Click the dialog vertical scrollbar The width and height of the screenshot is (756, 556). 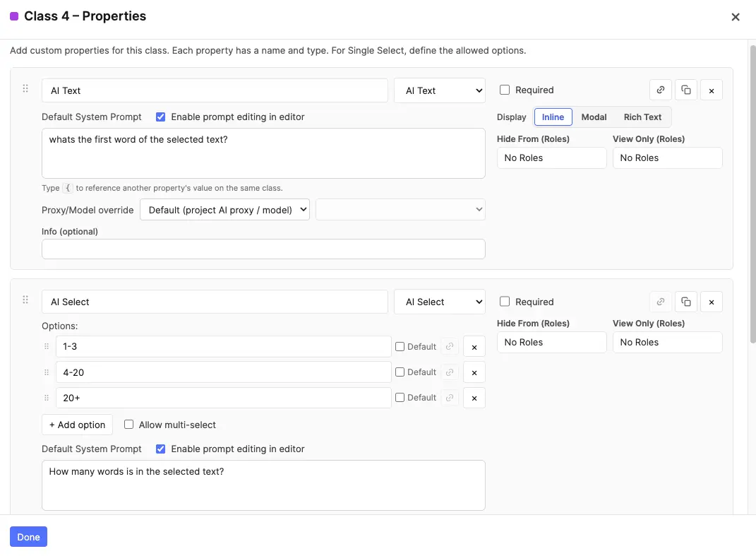click(752, 194)
